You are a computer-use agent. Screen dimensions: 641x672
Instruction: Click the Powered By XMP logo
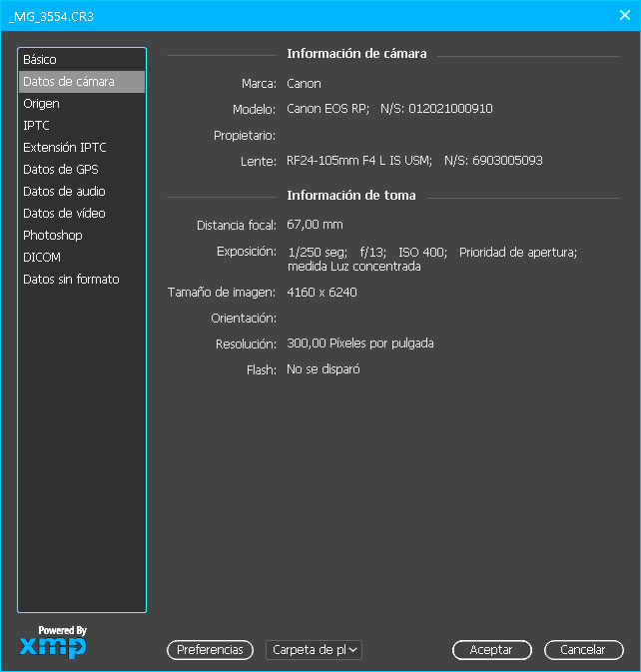(x=53, y=642)
